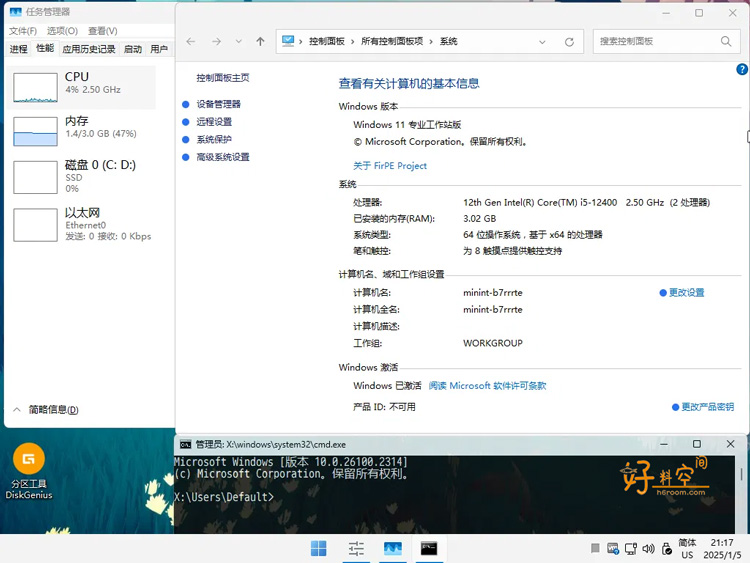
Task: Switch to the 性能 tab
Action: click(x=45, y=48)
